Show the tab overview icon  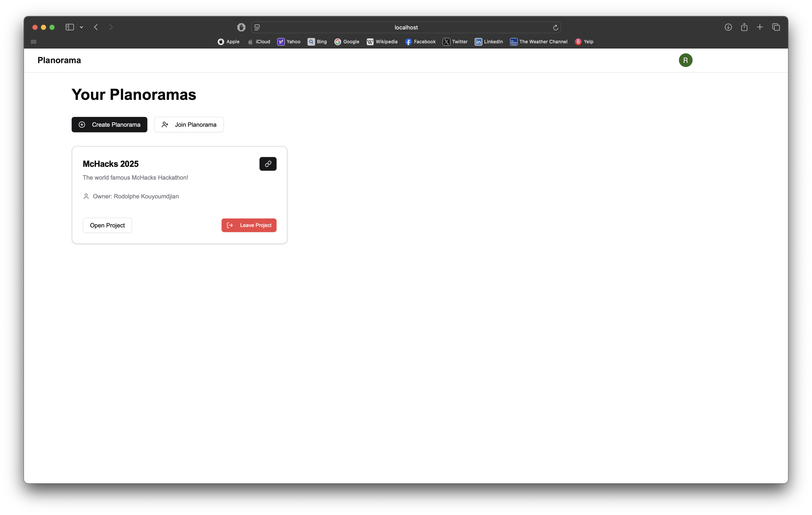point(776,27)
